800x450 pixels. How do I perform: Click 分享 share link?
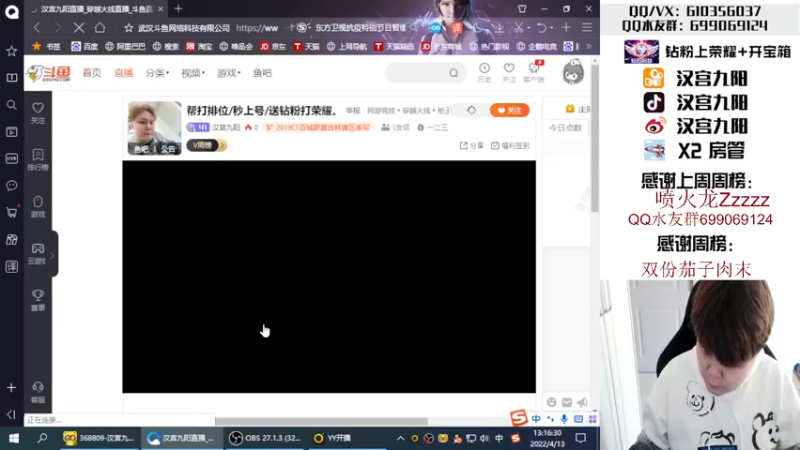point(471,145)
